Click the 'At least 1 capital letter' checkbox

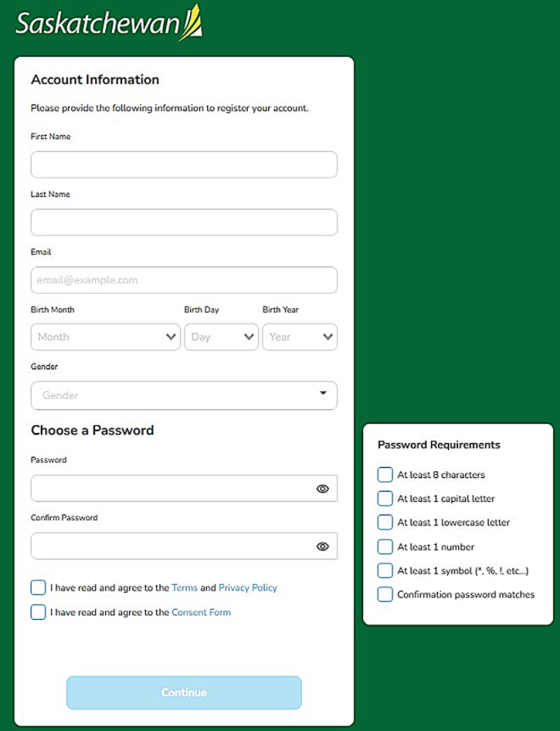pos(385,498)
